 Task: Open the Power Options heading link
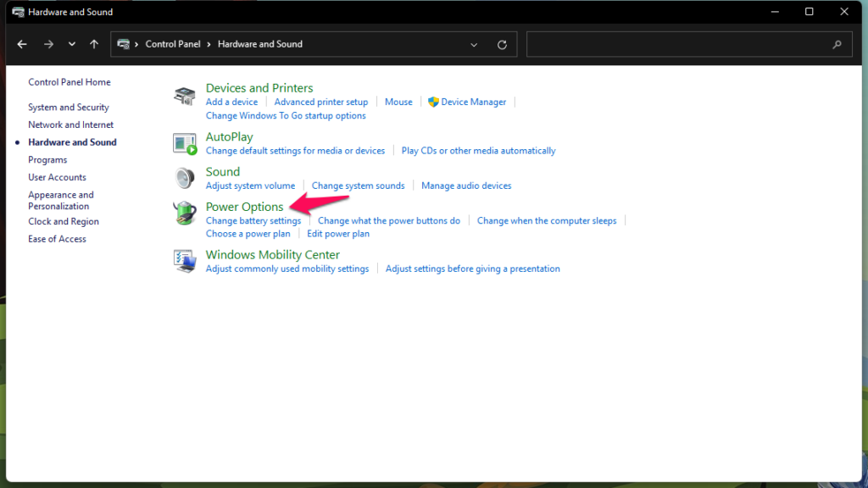244,207
